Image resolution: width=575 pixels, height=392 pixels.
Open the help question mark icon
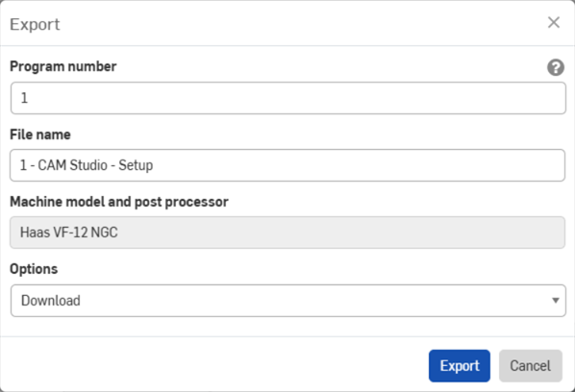coord(556,67)
